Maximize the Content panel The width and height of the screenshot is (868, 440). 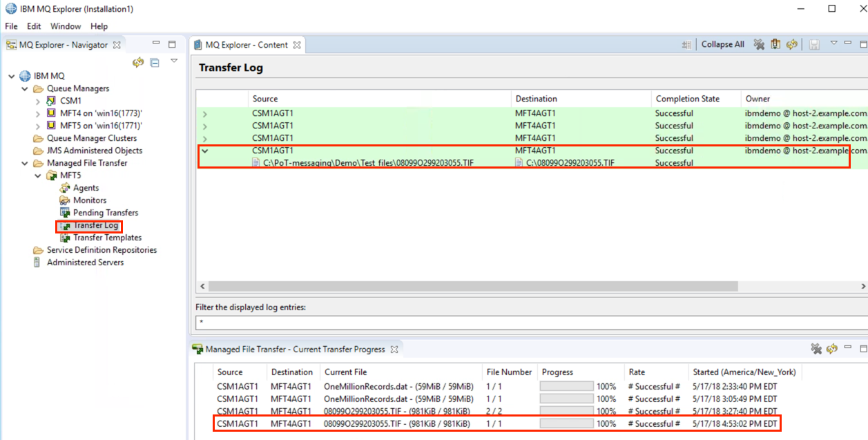click(x=862, y=44)
